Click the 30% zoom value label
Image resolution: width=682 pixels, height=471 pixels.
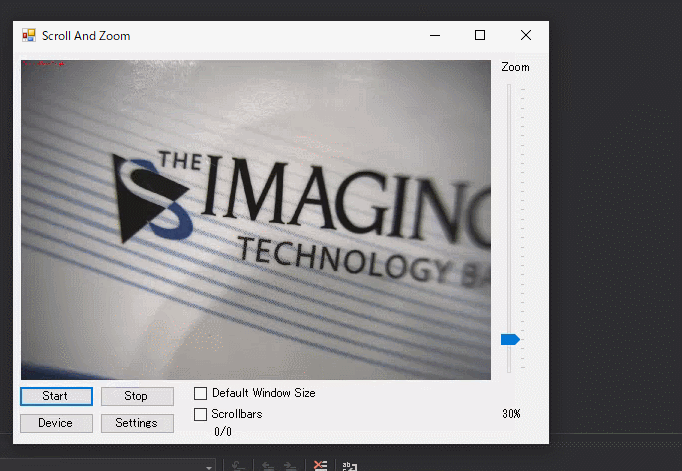511,414
